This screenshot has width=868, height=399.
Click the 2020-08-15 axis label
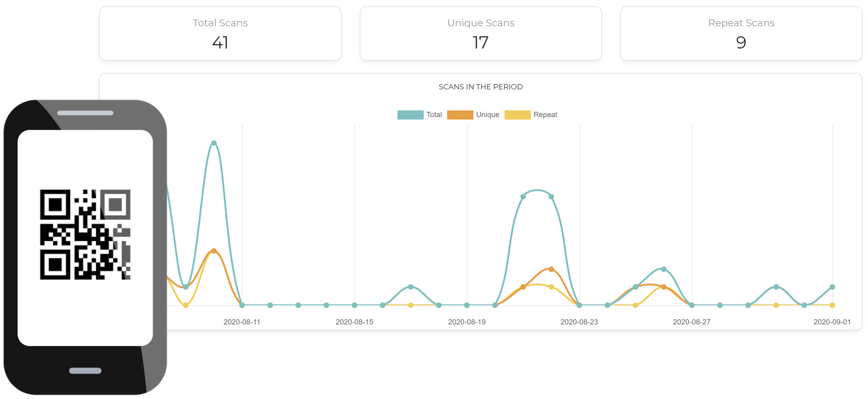(354, 322)
